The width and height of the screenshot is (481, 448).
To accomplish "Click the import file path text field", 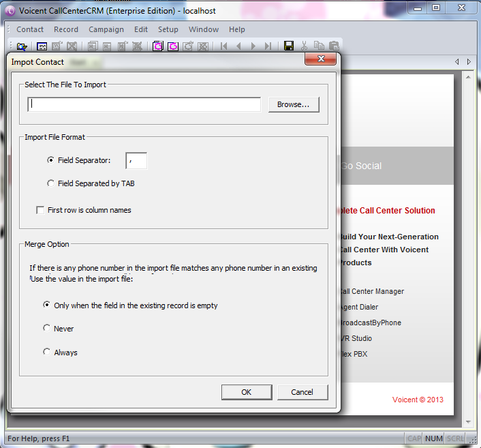I will (x=144, y=104).
